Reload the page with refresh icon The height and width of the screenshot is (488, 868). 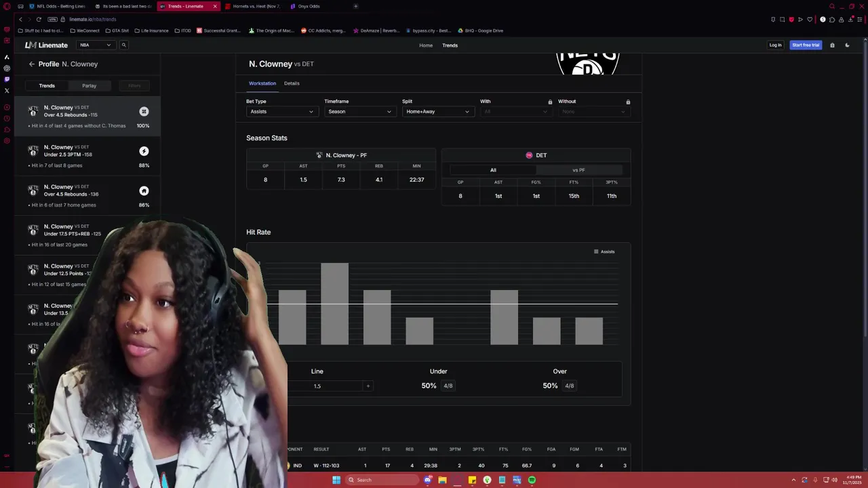tap(39, 19)
